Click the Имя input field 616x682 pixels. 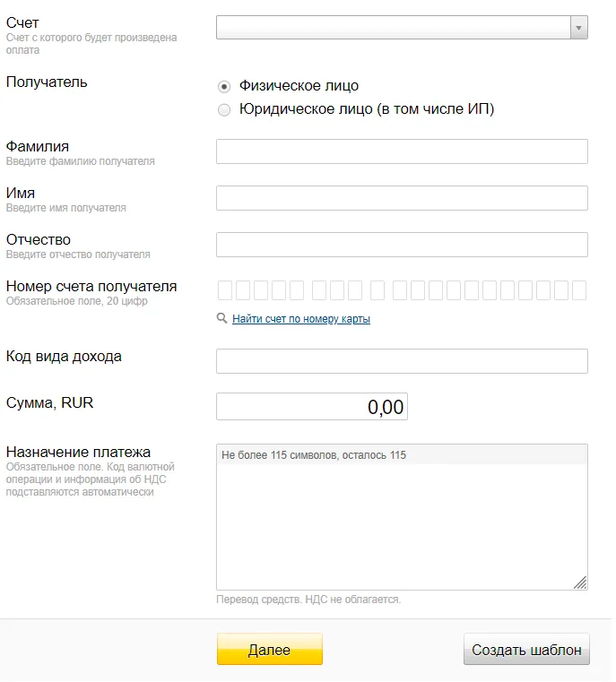pyautogui.click(x=402, y=198)
